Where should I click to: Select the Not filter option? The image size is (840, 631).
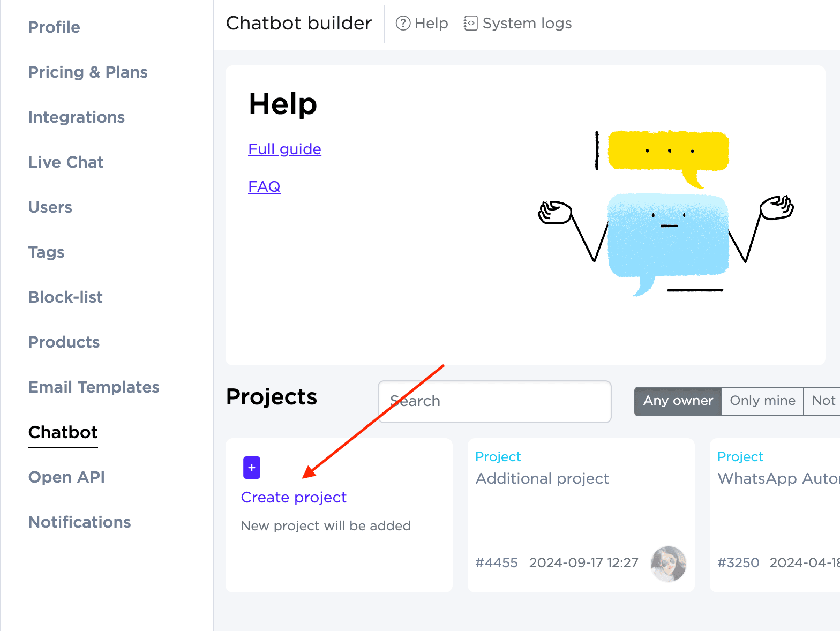(823, 401)
